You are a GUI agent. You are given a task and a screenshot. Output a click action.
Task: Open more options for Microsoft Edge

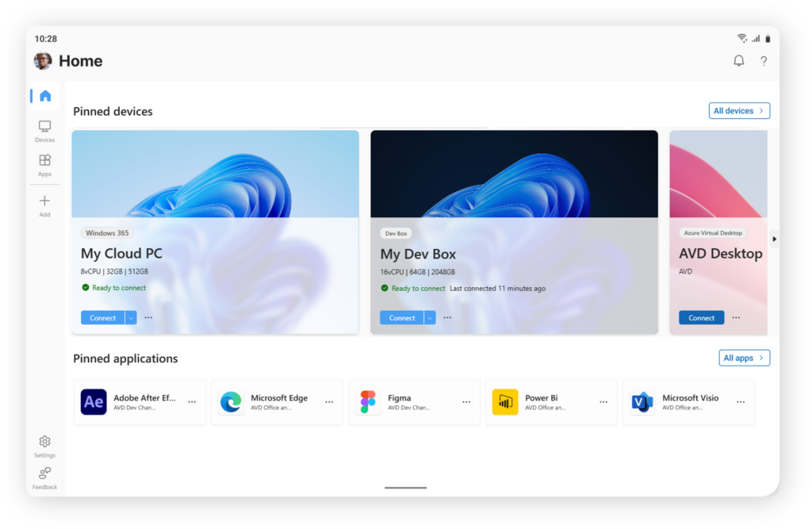pos(329,402)
